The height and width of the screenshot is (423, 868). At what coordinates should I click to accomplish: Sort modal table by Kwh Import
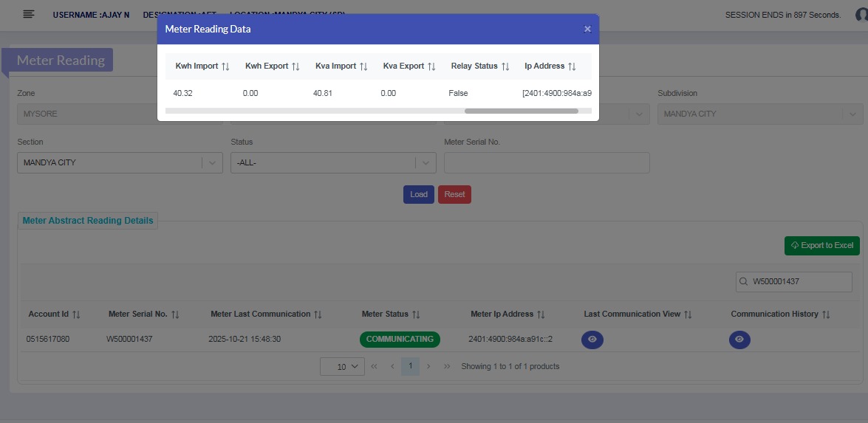pyautogui.click(x=225, y=66)
